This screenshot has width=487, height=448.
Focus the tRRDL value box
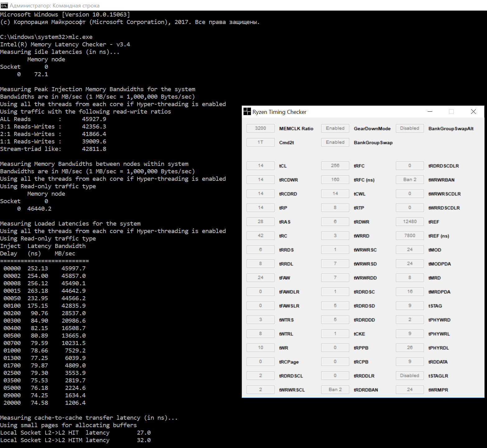[x=261, y=264]
